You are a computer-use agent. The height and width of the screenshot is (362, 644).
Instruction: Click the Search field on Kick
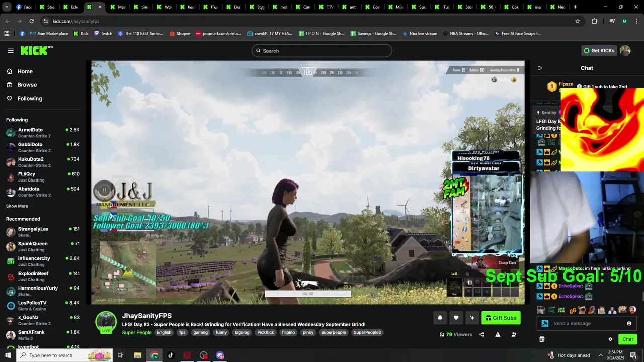click(322, 51)
